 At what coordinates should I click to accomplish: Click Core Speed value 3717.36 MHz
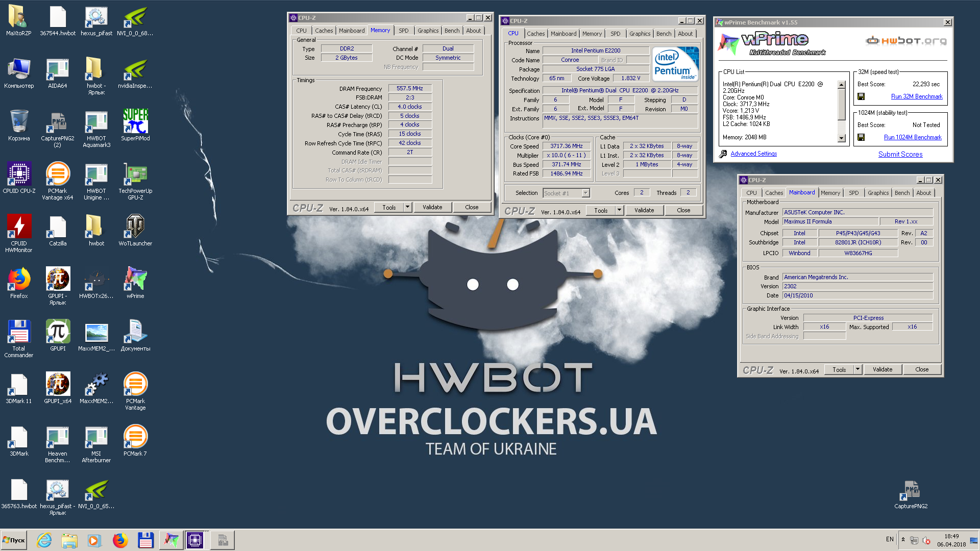566,146
